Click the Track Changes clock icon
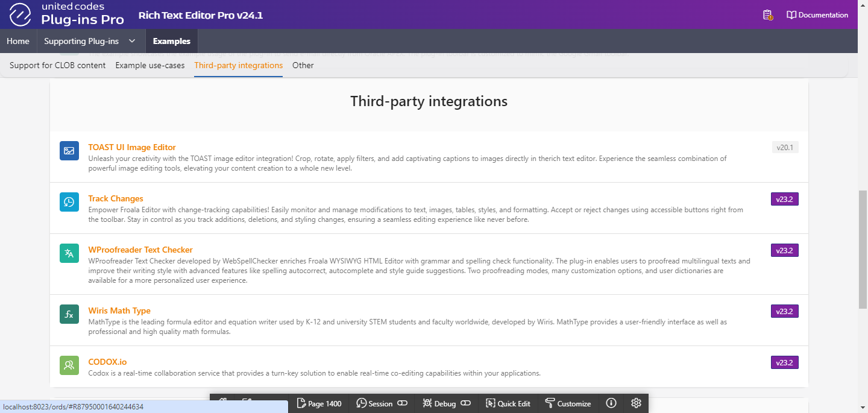The width and height of the screenshot is (868, 413). tap(69, 202)
